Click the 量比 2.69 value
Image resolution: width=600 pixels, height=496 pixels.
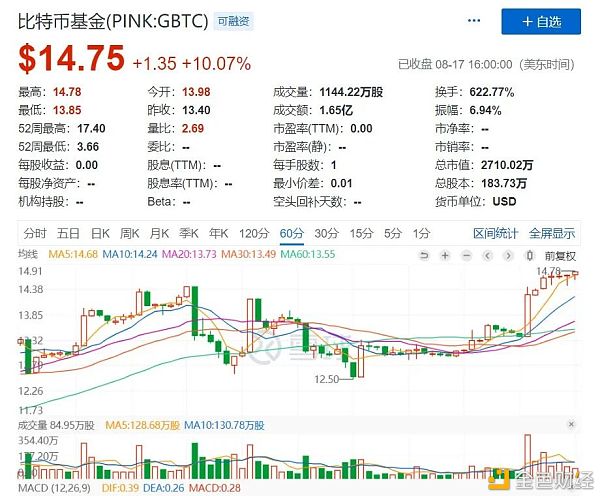click(x=193, y=129)
